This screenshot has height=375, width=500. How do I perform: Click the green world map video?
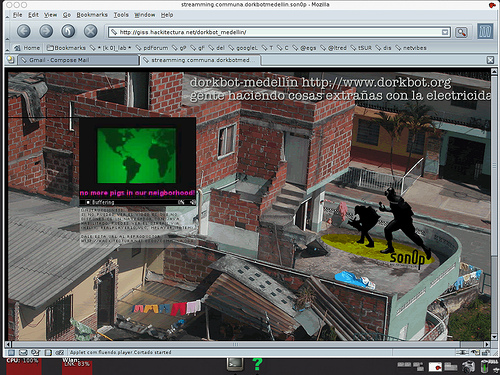click(137, 156)
